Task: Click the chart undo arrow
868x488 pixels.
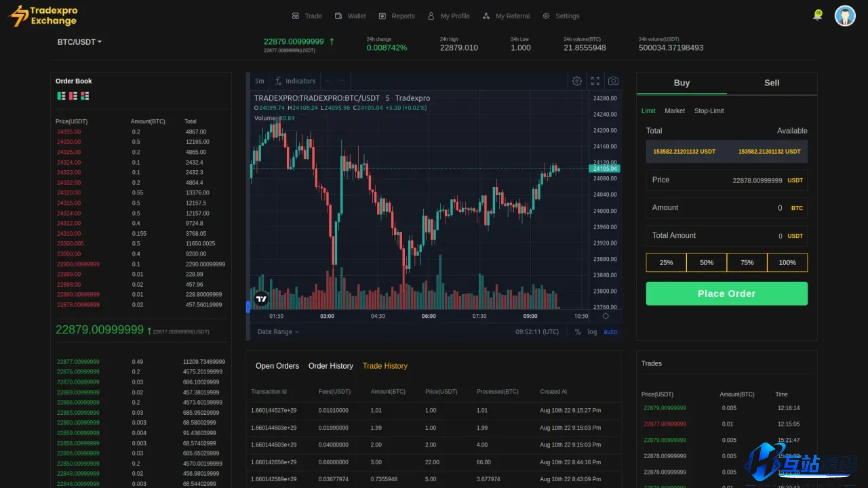Action: pyautogui.click(x=329, y=81)
